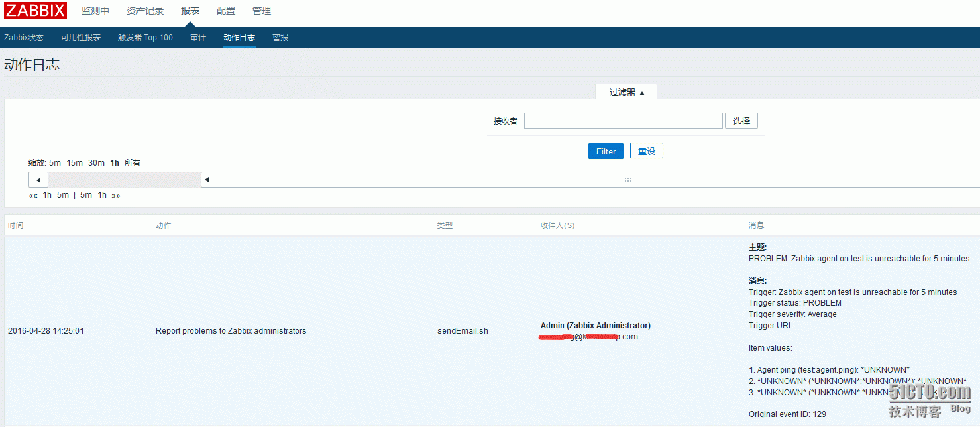Move back 5m in timeline

click(63, 196)
